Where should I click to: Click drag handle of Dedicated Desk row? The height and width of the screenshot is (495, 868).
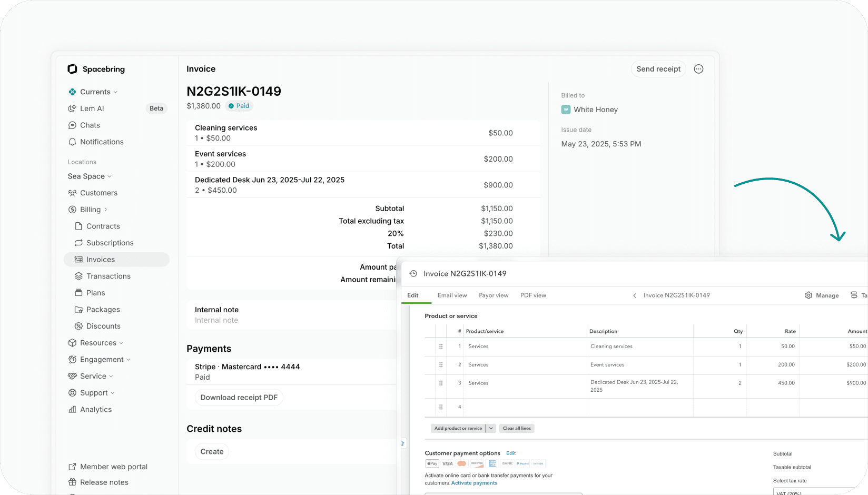click(x=441, y=384)
